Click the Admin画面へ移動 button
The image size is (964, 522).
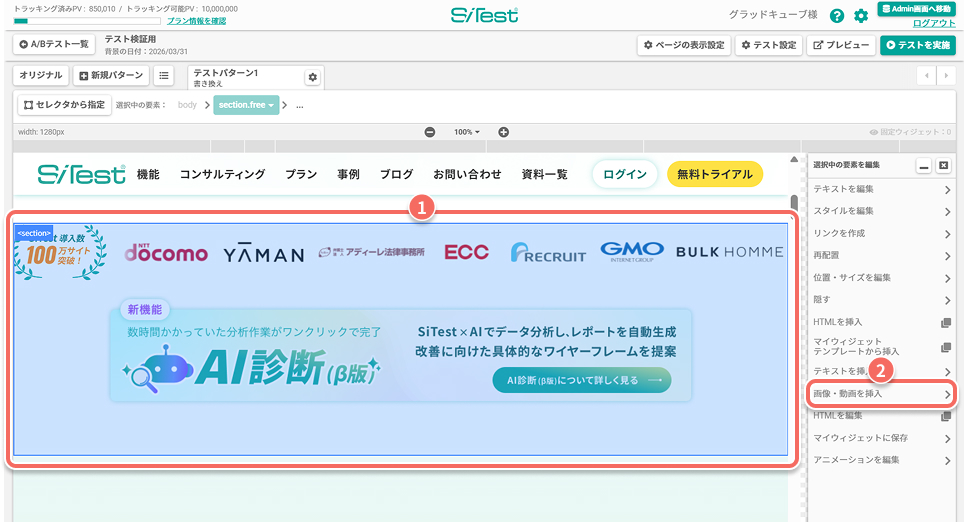coord(916,9)
